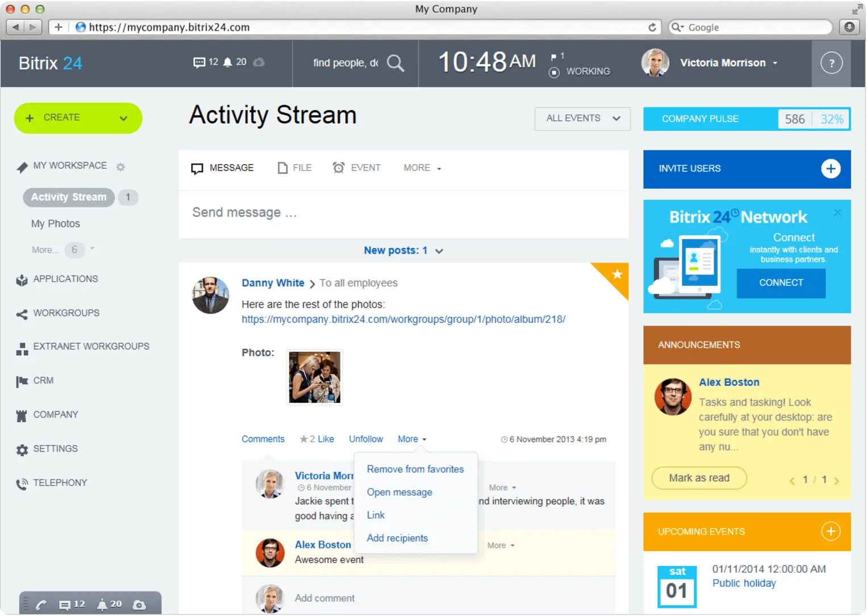Viewport: 867px width, 616px height.
Task: Open Company Pulse indicator
Action: (x=747, y=119)
